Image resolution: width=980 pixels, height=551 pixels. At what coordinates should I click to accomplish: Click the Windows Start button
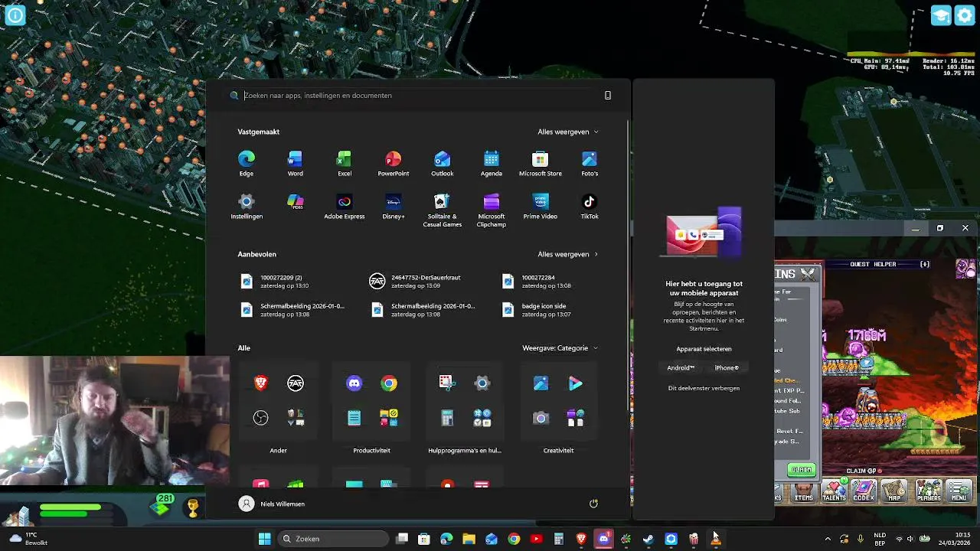(264, 539)
